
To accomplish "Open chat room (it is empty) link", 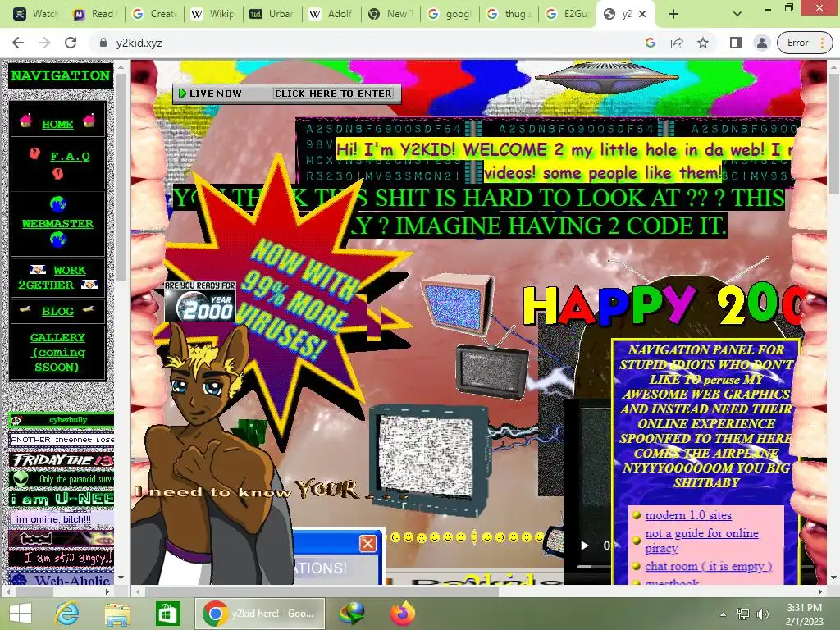I will coord(708,566).
